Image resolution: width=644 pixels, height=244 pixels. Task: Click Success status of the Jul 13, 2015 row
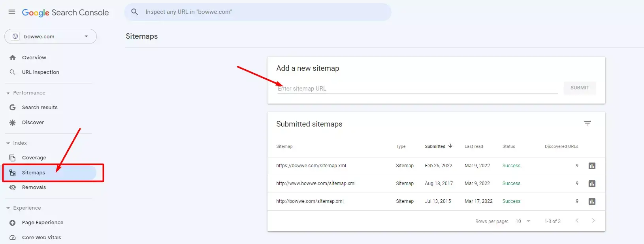point(511,201)
